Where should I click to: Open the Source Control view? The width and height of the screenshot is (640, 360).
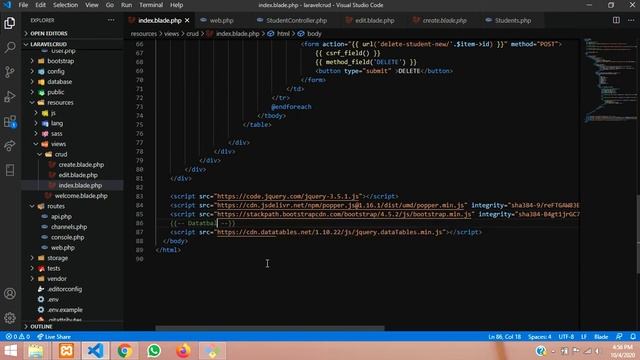[x=10, y=72]
